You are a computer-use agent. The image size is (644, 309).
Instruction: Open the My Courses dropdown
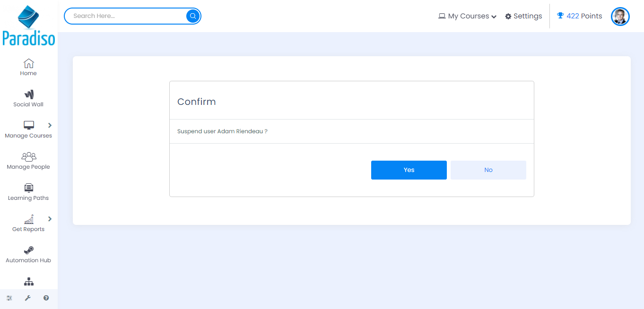tap(467, 16)
